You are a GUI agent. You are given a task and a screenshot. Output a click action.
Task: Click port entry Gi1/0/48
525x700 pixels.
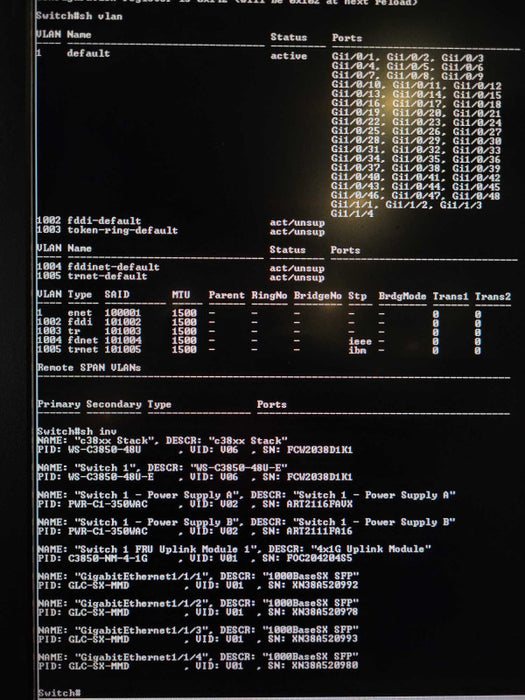(476, 196)
